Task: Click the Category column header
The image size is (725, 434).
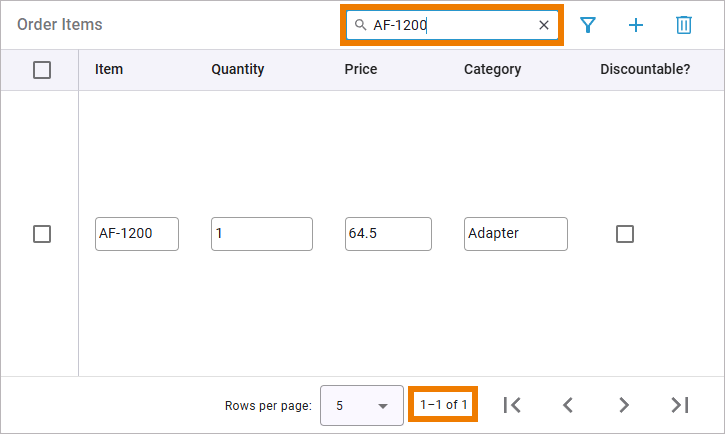Action: point(493,70)
